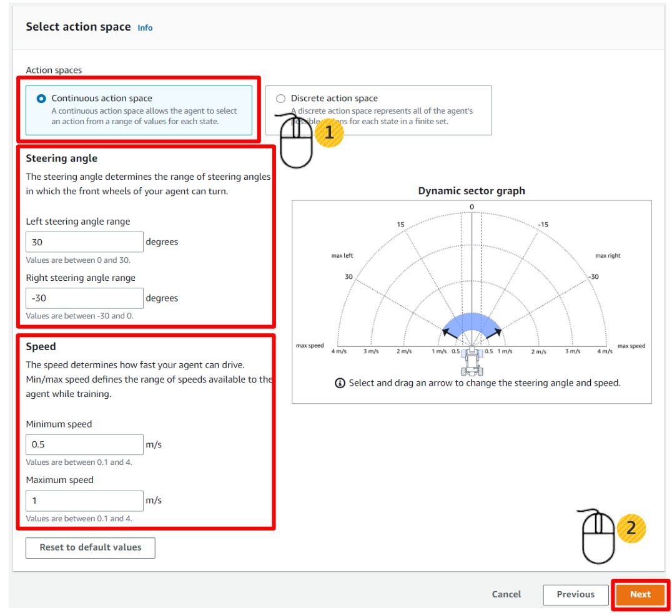Click the Left steering angle range field
This screenshot has height=616, width=672.
(x=84, y=242)
